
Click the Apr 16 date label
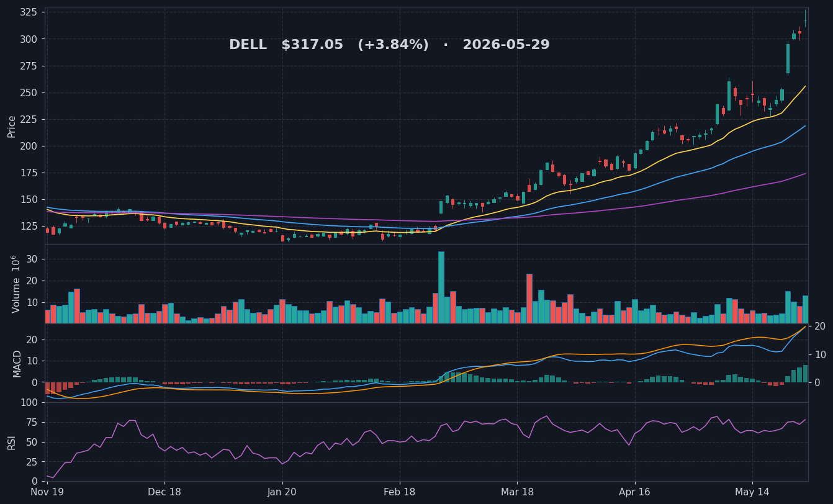click(635, 492)
